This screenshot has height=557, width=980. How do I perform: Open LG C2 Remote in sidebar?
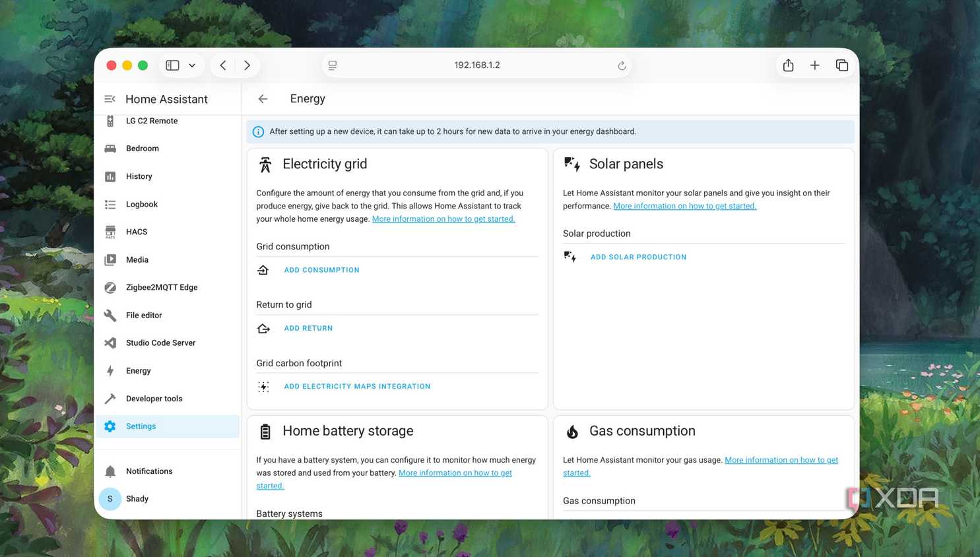(x=168, y=121)
